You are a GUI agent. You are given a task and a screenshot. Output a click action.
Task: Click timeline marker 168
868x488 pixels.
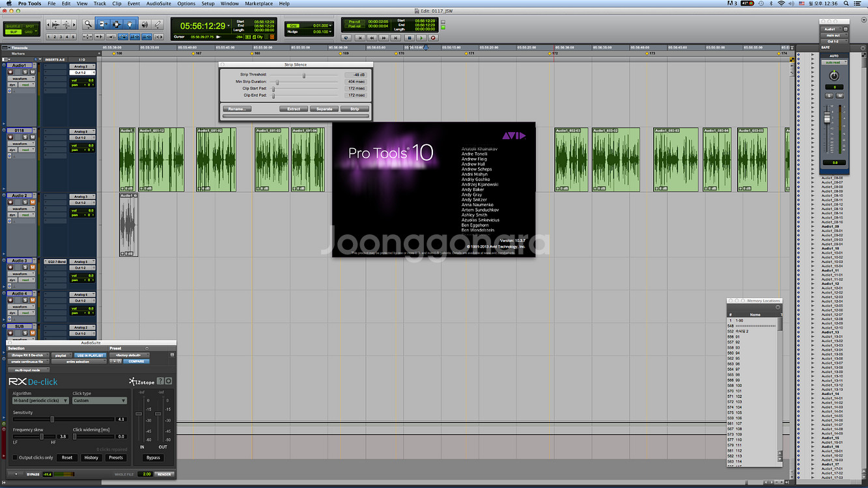(251, 53)
